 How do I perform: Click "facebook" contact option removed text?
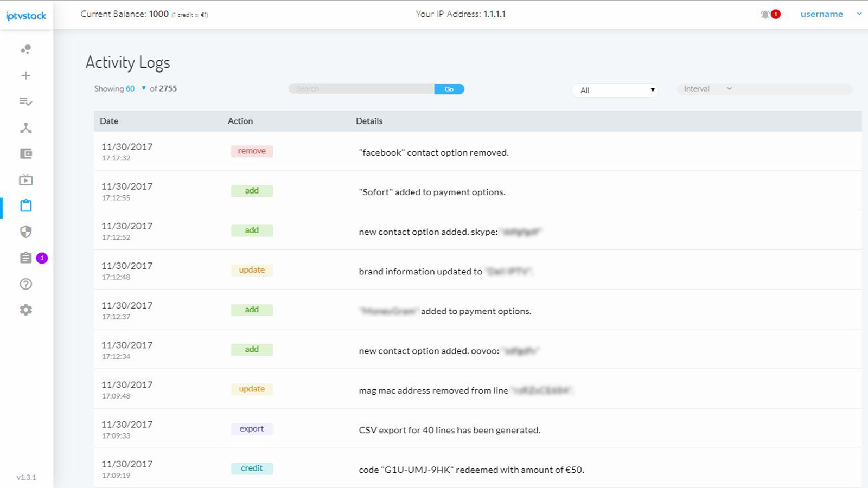[x=434, y=152]
